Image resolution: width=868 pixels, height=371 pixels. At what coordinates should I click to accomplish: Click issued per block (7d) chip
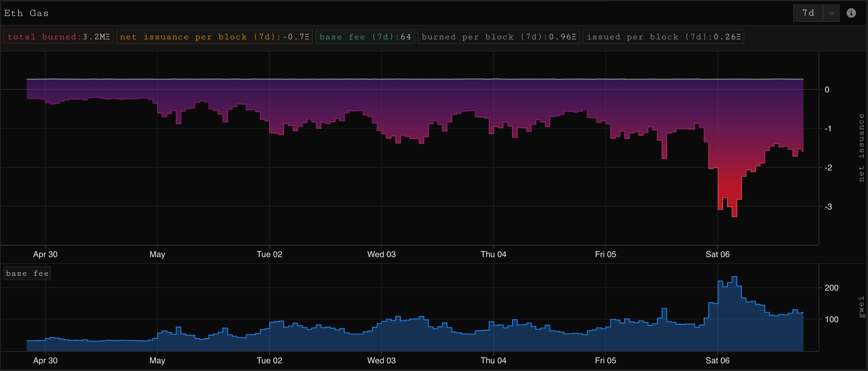coord(663,37)
